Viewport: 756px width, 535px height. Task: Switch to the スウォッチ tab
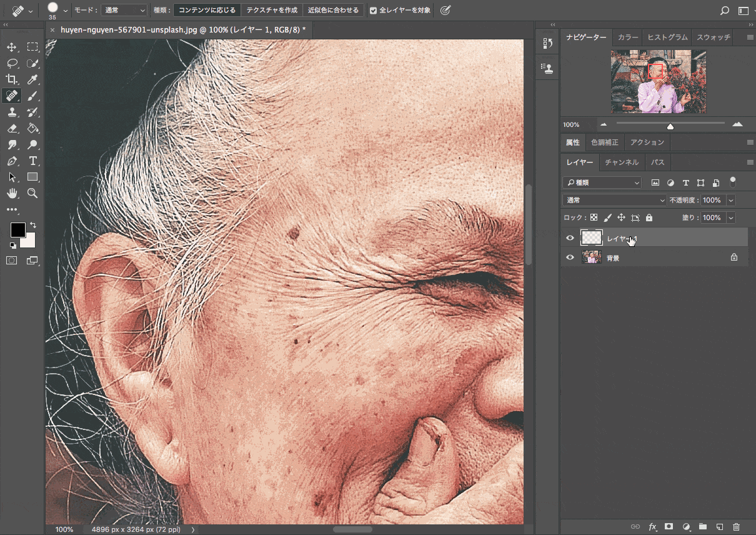[714, 37]
